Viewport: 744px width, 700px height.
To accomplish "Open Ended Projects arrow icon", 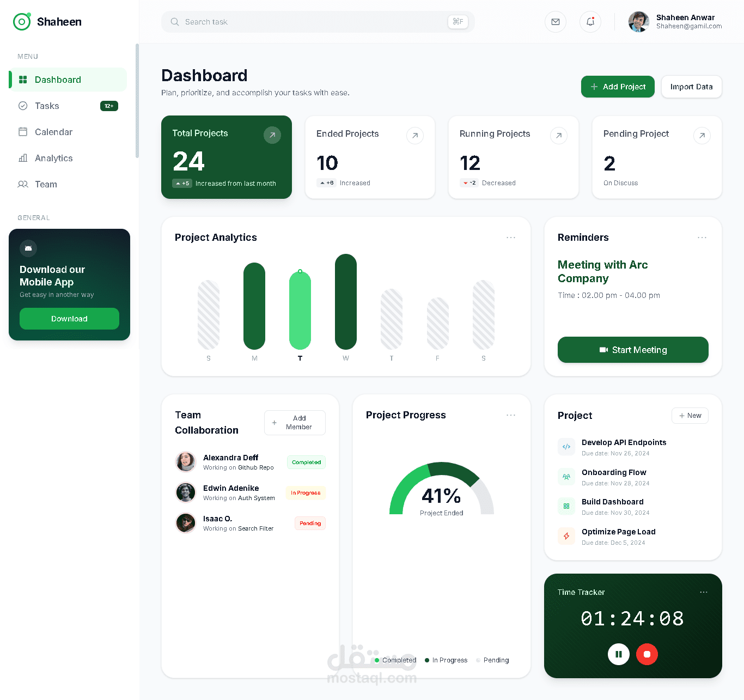I will tap(415, 136).
